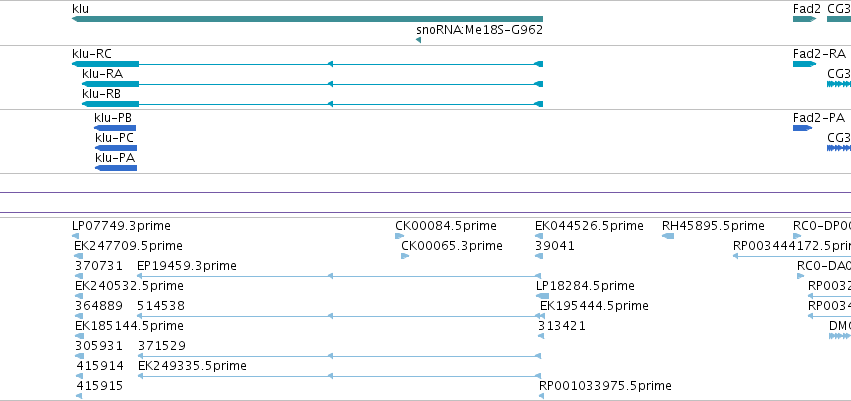The image size is (851, 401).
Task: Click the klu gene label
Action: click(80, 9)
